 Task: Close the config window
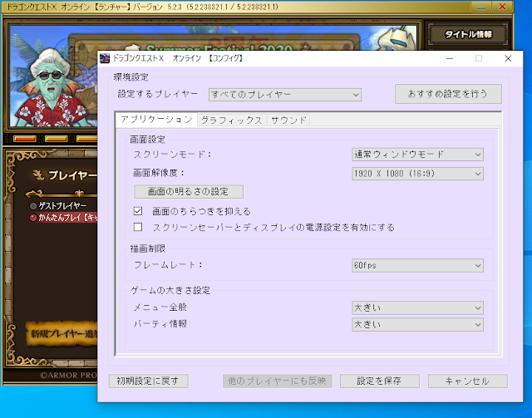[x=508, y=58]
